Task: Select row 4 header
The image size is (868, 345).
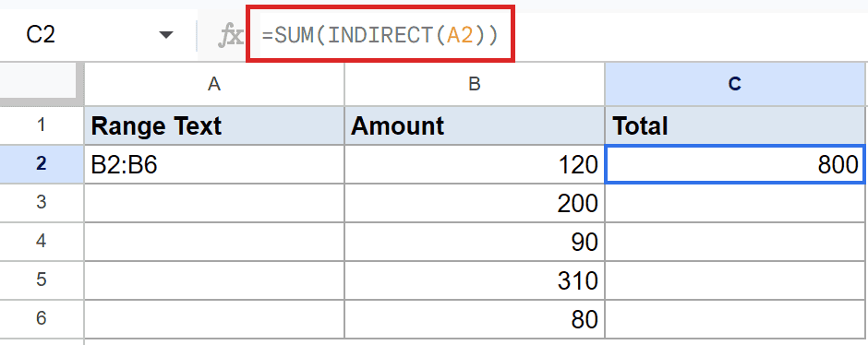Action: tap(42, 242)
